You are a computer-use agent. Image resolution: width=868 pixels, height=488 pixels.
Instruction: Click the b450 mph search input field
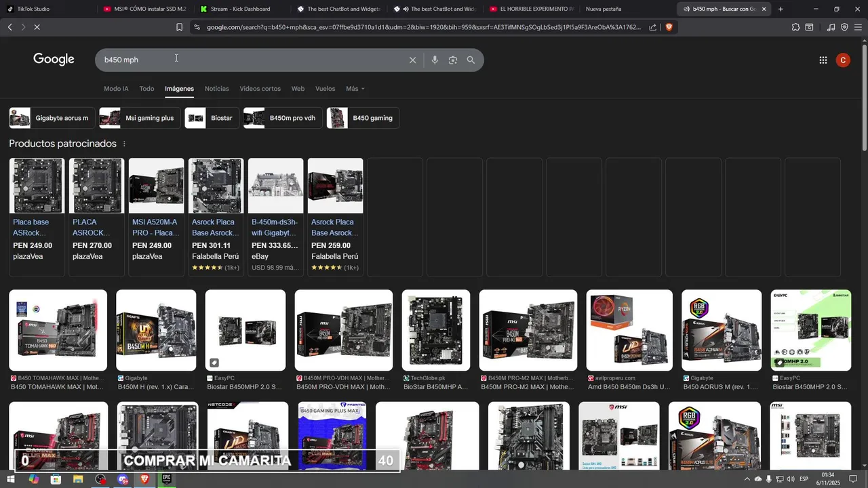point(251,60)
